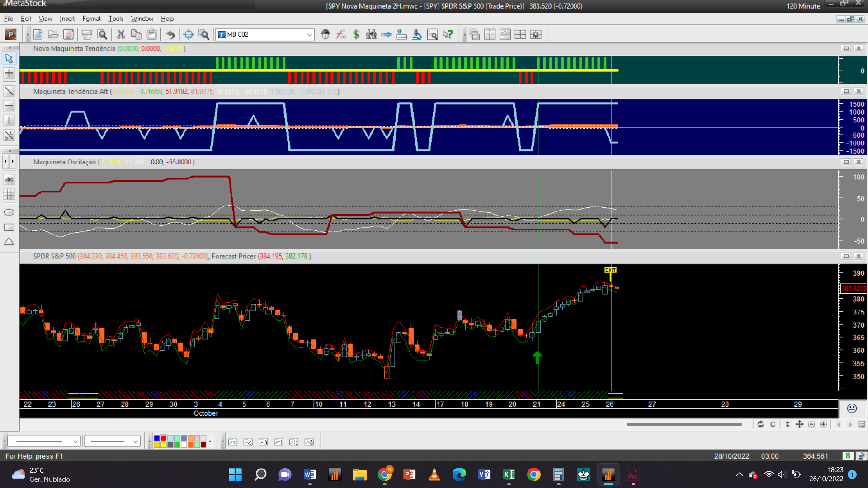
Task: Expand the MB 002 indicator dropdown
Action: (309, 34)
